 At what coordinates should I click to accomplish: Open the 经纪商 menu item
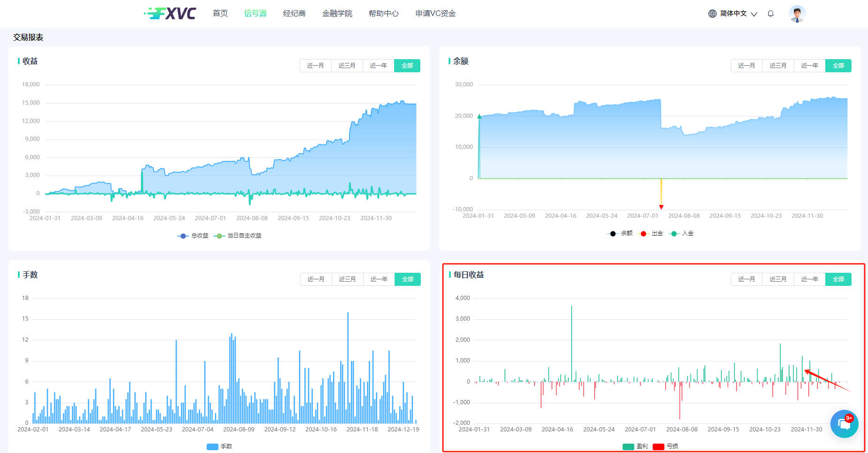(x=294, y=14)
